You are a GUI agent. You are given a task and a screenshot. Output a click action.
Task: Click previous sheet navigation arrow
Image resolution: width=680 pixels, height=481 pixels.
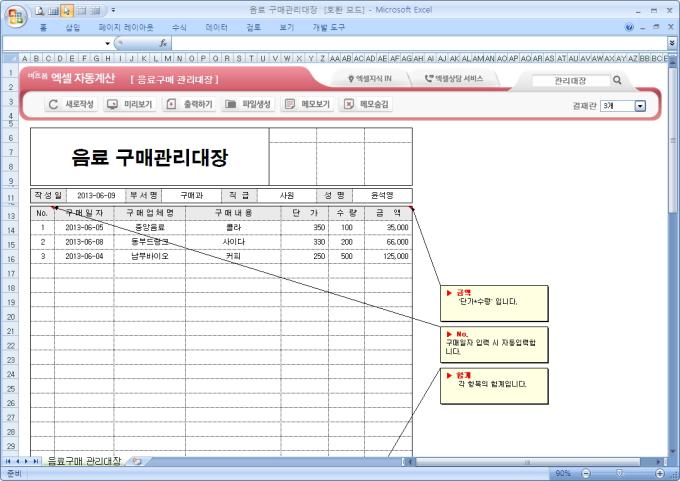(x=18, y=461)
